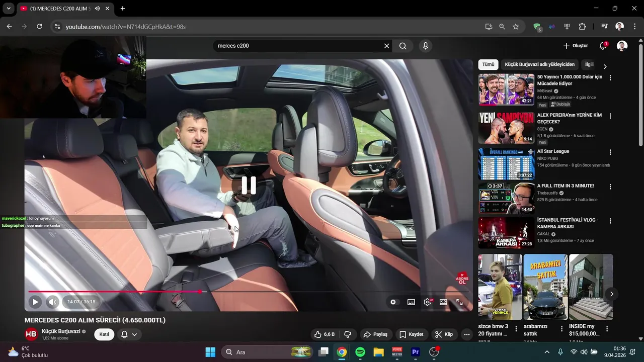This screenshot has width=644, height=362.
Task: Open the HB channel avatar
Action: [31, 334]
